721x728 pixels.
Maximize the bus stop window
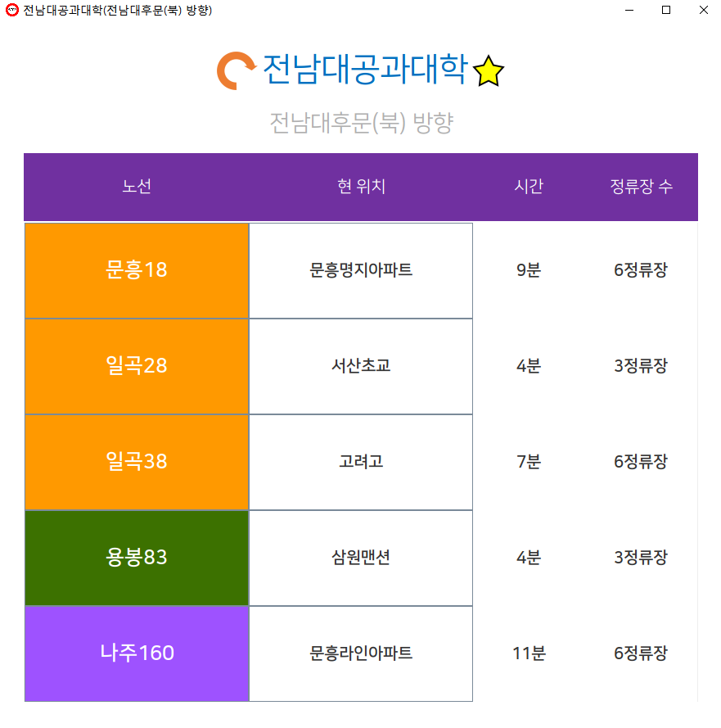tap(666, 10)
